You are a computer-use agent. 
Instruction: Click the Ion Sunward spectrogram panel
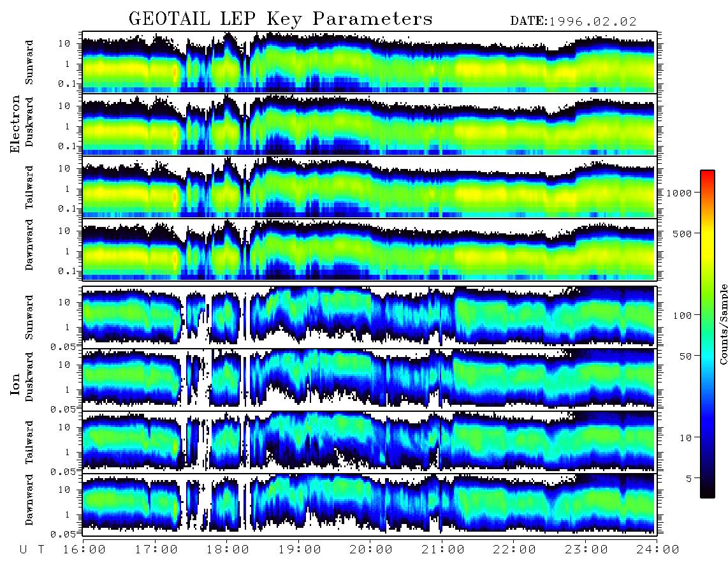click(370, 317)
